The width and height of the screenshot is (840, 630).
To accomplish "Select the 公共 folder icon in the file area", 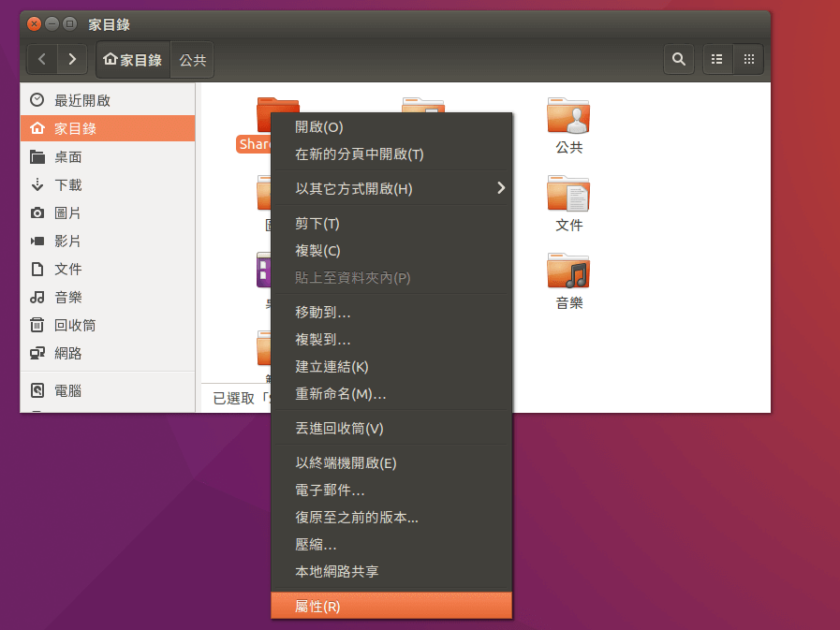I will click(568, 117).
